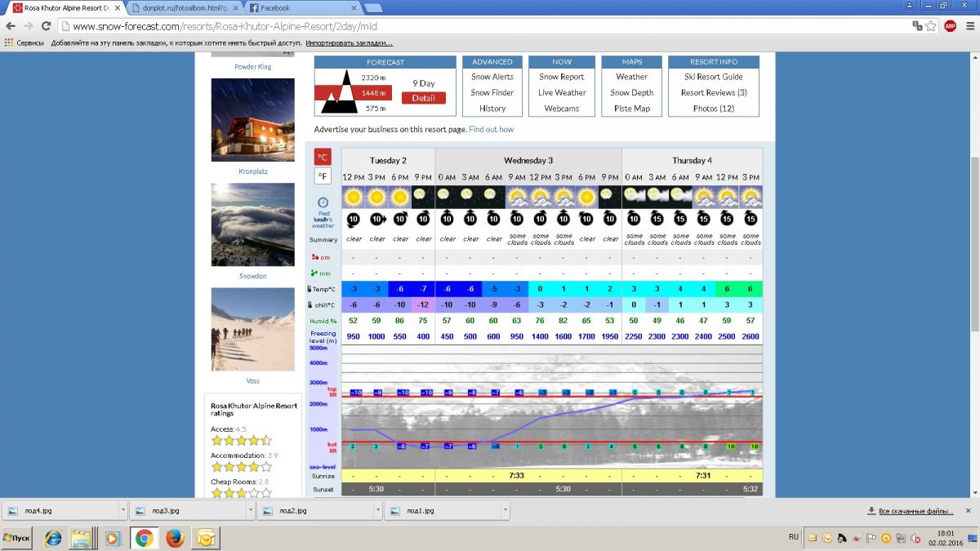The width and height of the screenshot is (980, 551).
Task: Open the Ski Resort Guide link
Action: [714, 77]
